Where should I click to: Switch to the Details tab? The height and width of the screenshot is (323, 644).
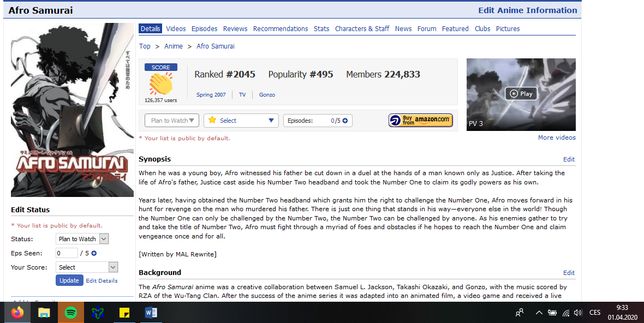point(150,29)
